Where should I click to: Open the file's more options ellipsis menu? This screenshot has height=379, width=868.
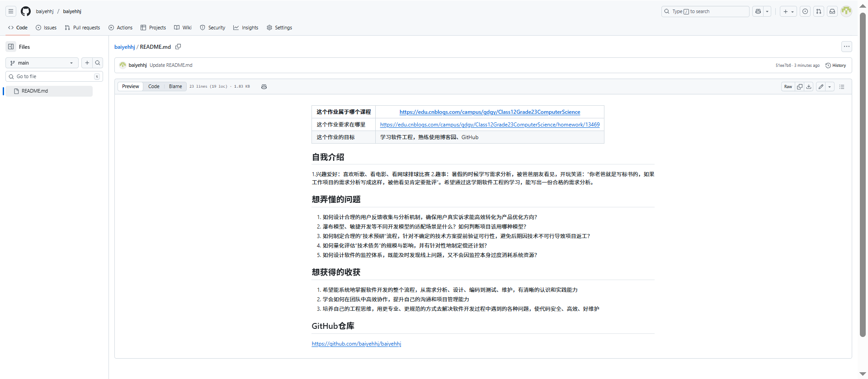(x=846, y=47)
